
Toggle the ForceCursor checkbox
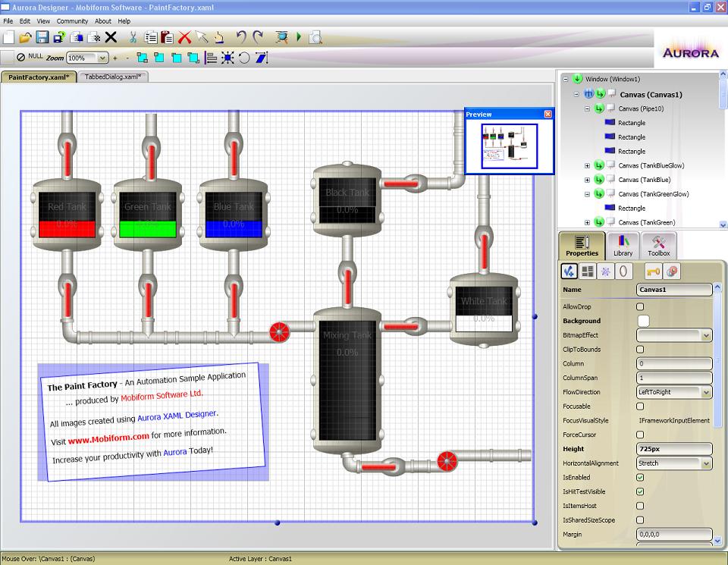[640, 435]
